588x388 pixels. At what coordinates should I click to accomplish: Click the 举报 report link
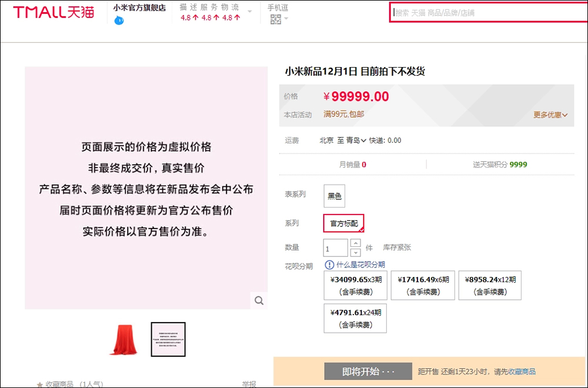click(x=249, y=384)
